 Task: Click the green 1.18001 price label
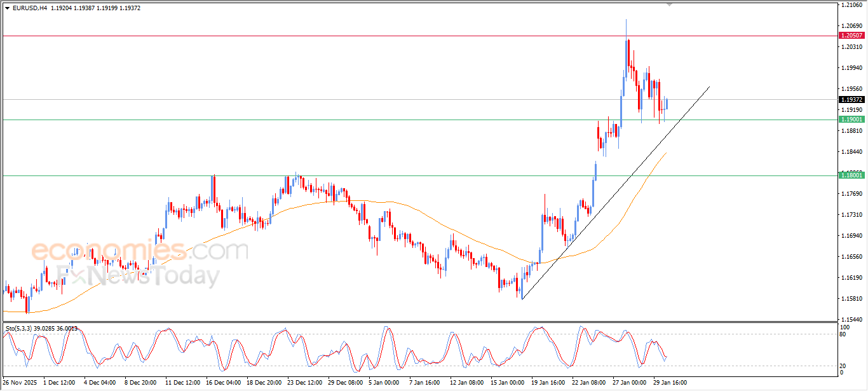[x=851, y=175]
